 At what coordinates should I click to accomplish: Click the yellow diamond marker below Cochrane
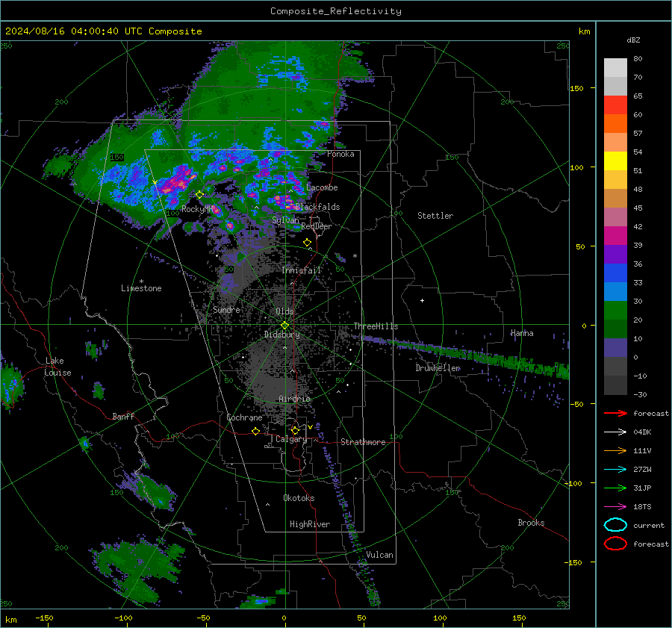click(256, 431)
